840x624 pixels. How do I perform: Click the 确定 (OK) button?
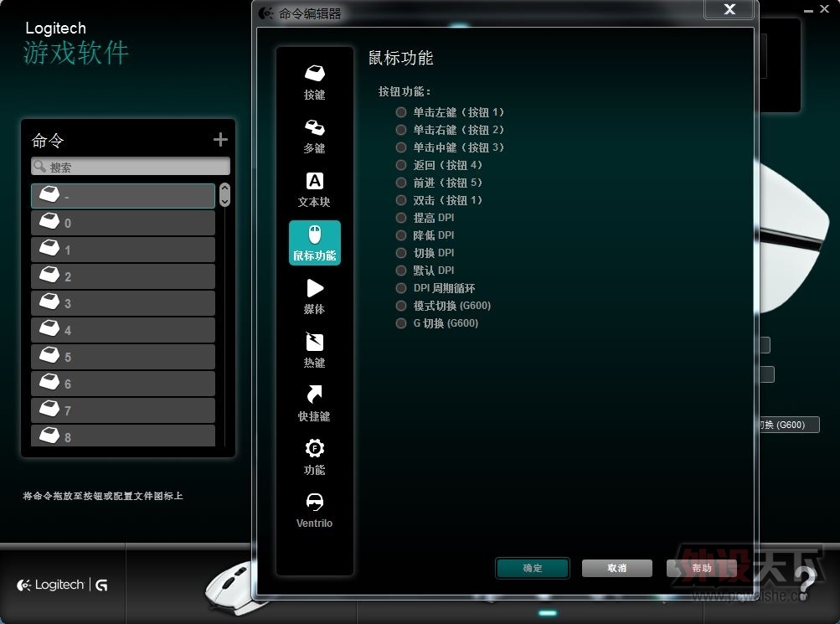pos(533,568)
